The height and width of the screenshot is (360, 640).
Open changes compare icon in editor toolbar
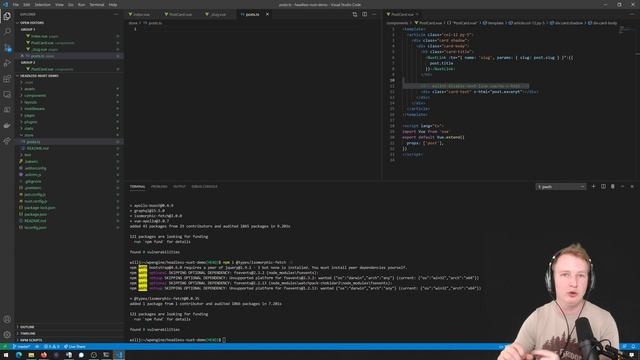(x=355, y=14)
